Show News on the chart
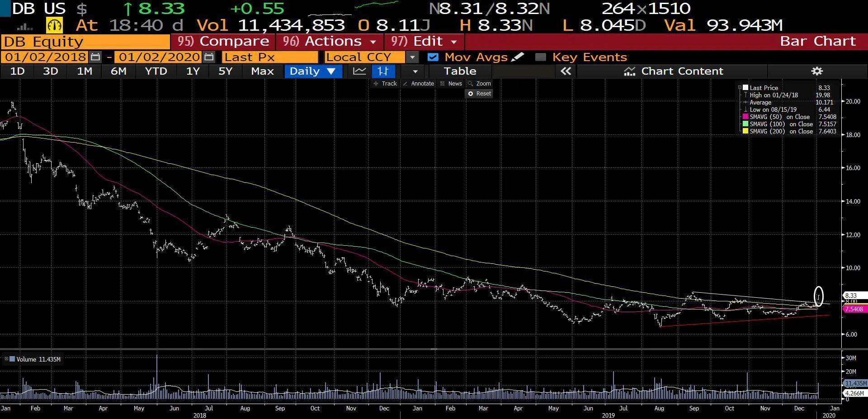Screen dimensions: 868x419 [451, 84]
